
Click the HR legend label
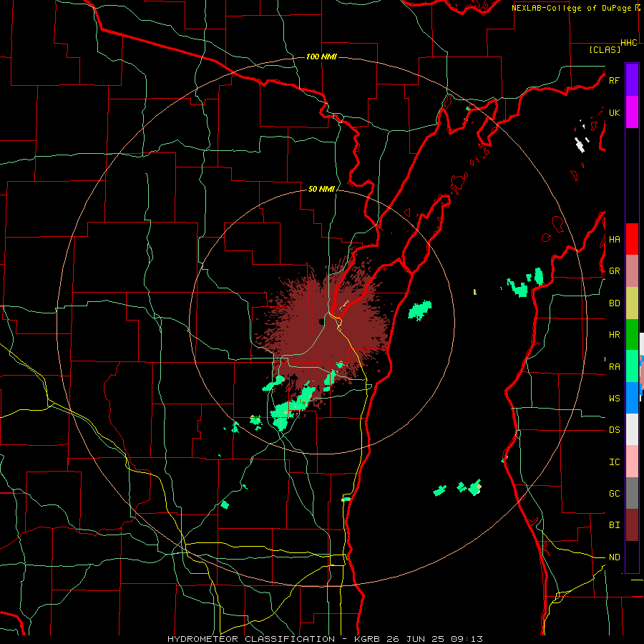click(x=614, y=335)
